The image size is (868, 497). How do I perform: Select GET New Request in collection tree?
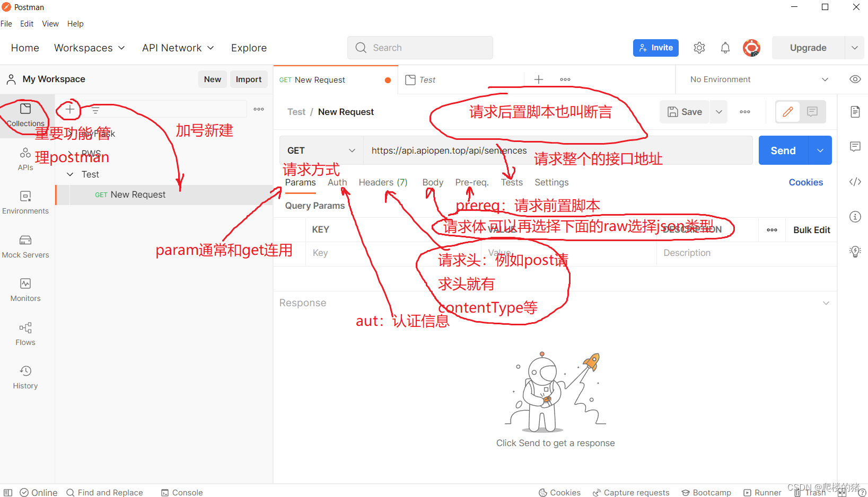[164, 195]
